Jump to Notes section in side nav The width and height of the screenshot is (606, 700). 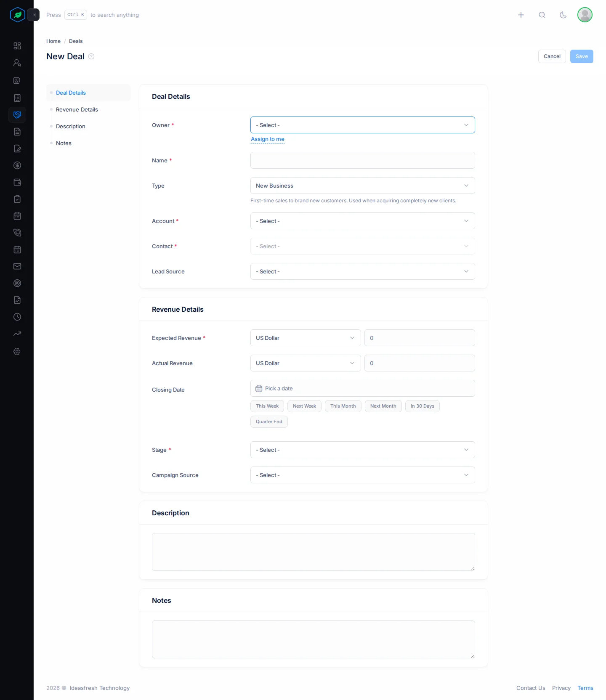point(64,143)
